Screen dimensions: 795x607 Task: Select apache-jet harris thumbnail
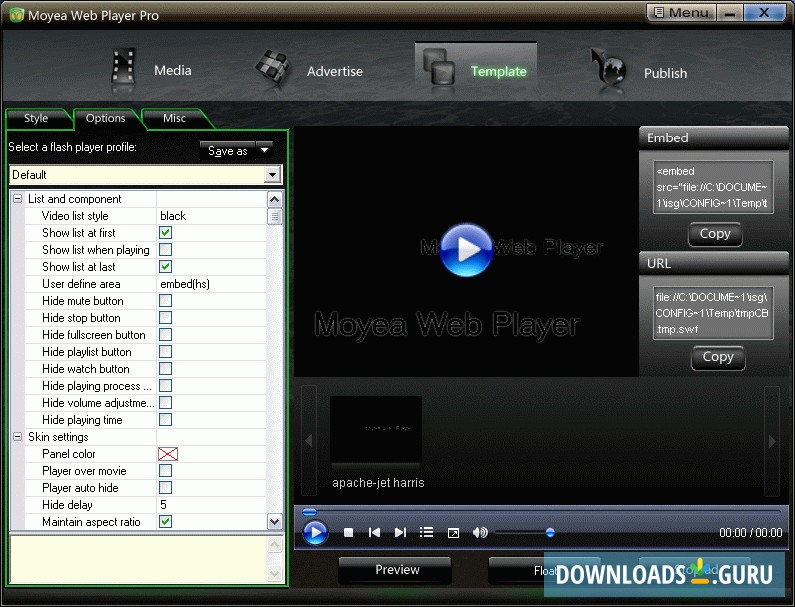point(376,432)
